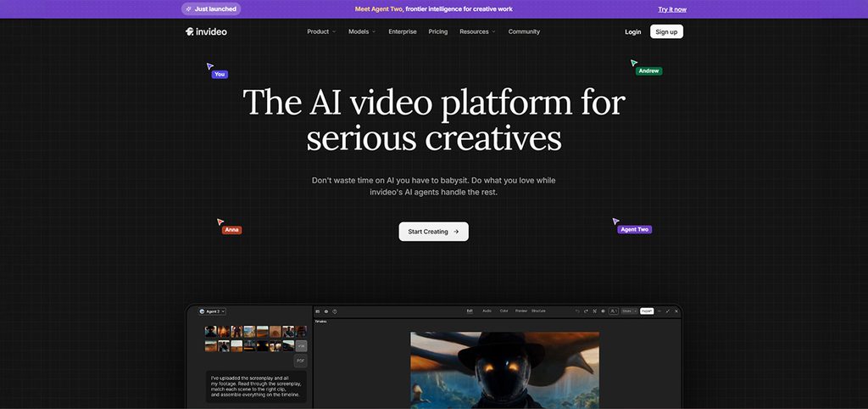This screenshot has width=868, height=409.
Task: Switch to the Preview tab in editor
Action: point(521,311)
